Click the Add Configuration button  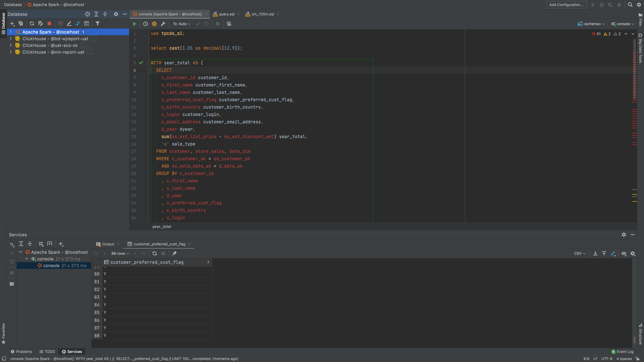(566, 5)
